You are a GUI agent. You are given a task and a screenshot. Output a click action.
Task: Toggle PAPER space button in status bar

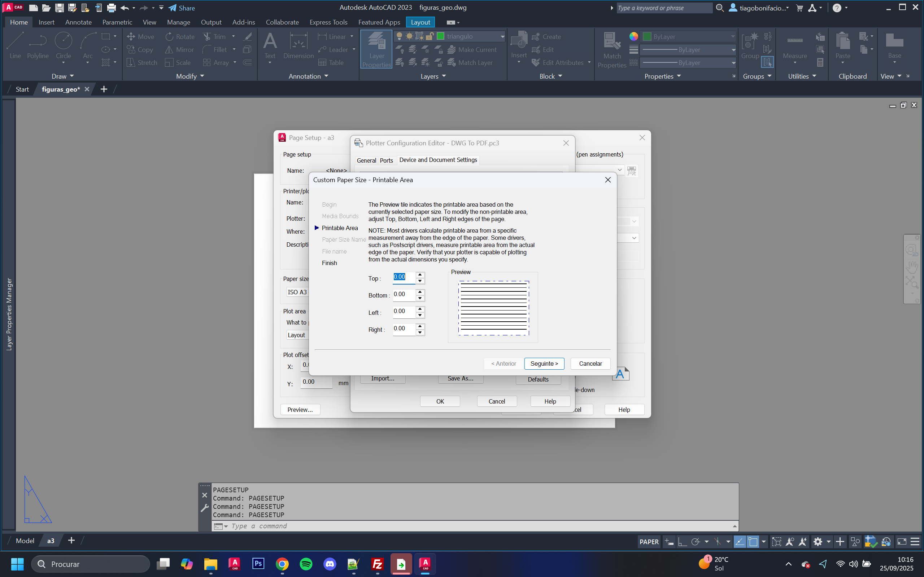point(649,542)
